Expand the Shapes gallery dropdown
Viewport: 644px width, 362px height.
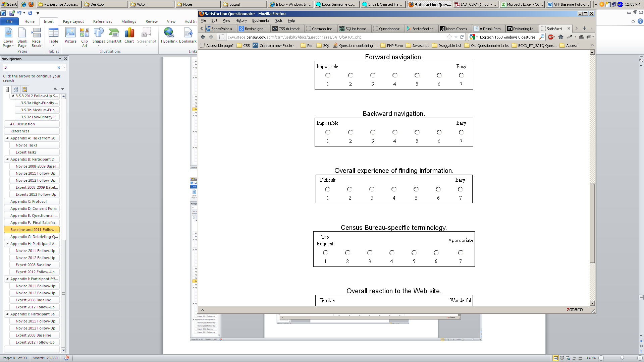(99, 45)
